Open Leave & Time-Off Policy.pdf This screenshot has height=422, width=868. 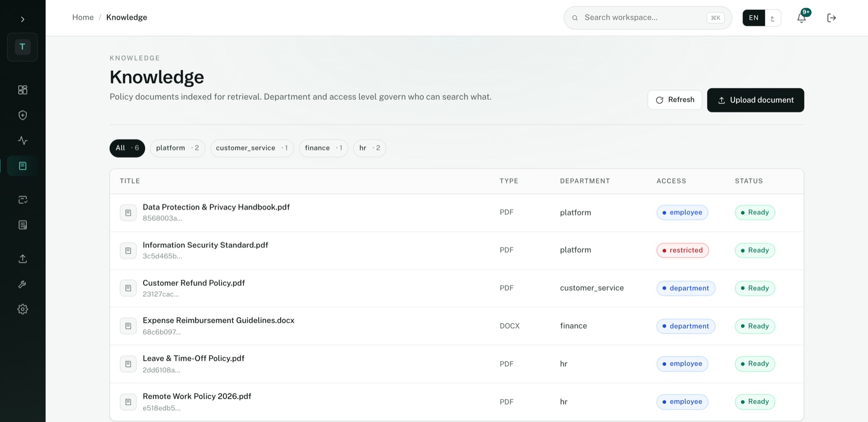[x=193, y=358]
